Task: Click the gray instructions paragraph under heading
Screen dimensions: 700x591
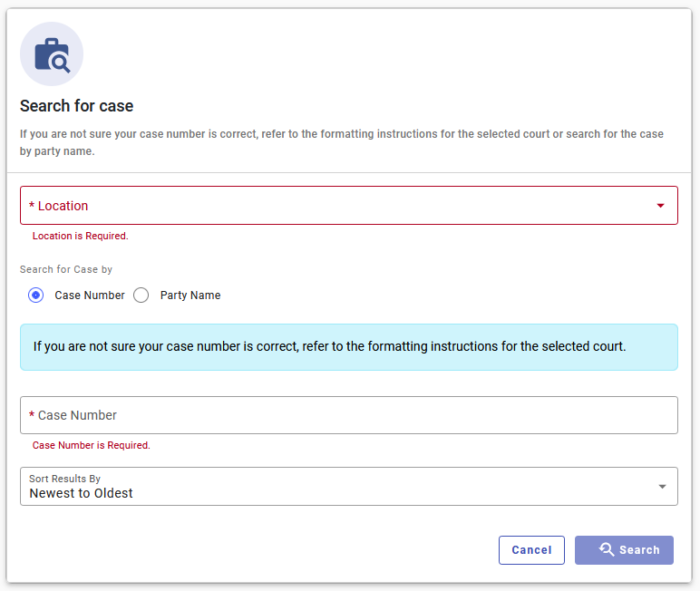Action: (x=342, y=142)
